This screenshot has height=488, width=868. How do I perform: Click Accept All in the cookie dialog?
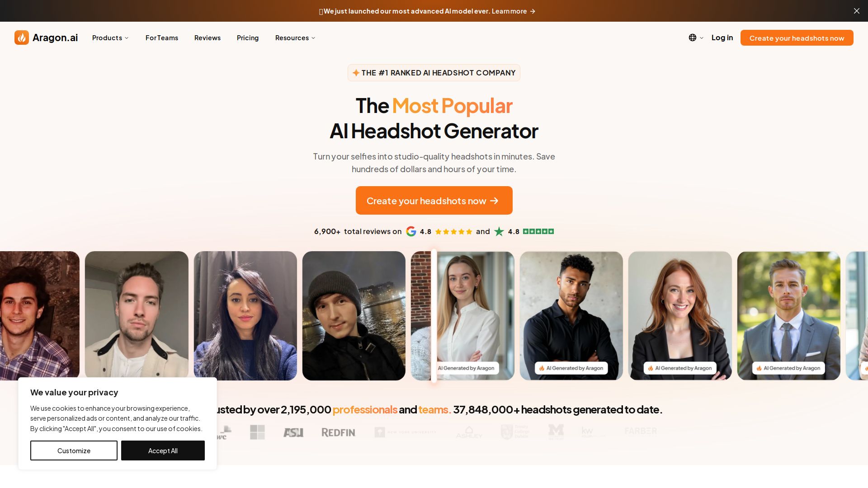click(x=163, y=450)
